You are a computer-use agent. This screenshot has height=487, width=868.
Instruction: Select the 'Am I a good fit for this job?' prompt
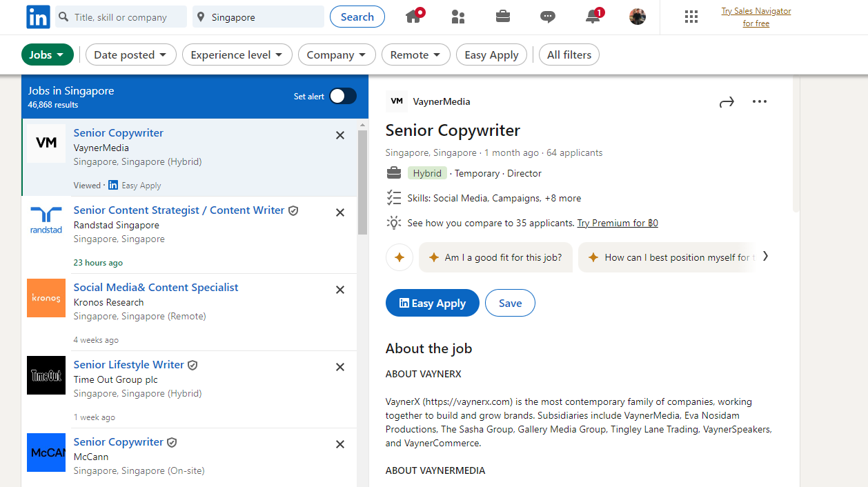[x=496, y=257]
